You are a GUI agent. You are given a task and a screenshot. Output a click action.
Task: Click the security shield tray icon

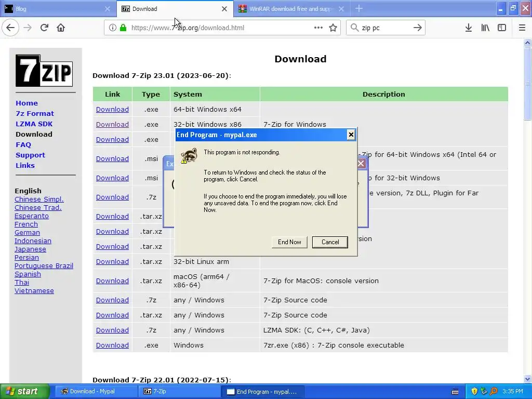tap(474, 391)
